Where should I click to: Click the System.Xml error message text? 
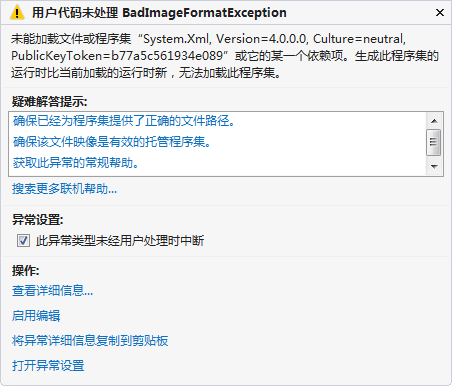pos(225,56)
